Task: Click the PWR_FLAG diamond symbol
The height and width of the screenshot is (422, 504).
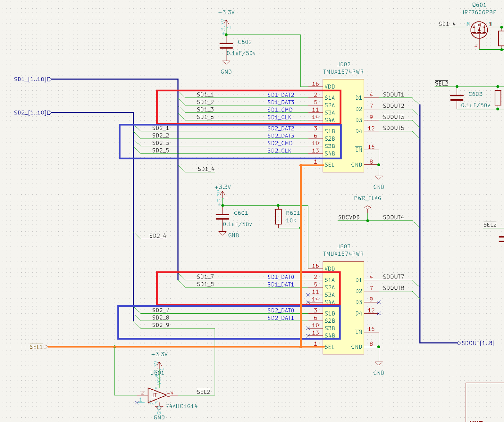Action: (368, 208)
